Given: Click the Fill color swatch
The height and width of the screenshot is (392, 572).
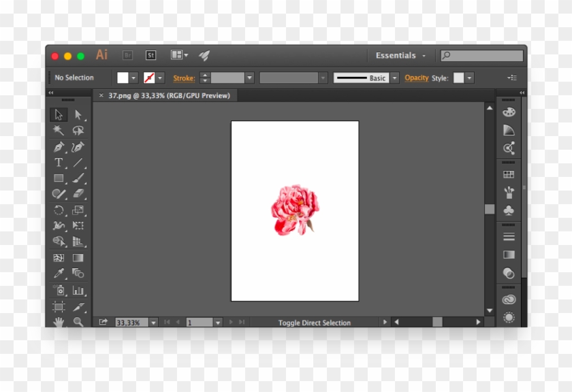Looking at the screenshot, I should 123,78.
